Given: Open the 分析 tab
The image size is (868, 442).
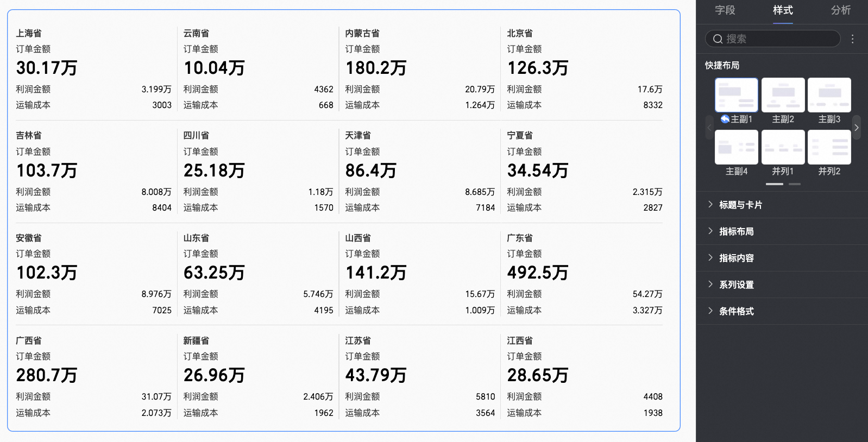Looking at the screenshot, I should click(x=840, y=10).
